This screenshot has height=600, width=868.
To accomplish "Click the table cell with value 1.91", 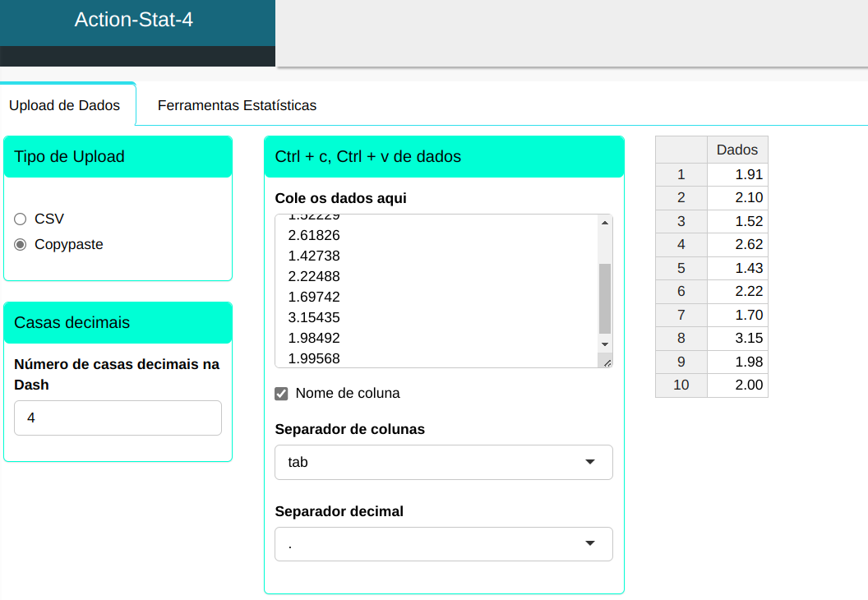I will [737, 174].
